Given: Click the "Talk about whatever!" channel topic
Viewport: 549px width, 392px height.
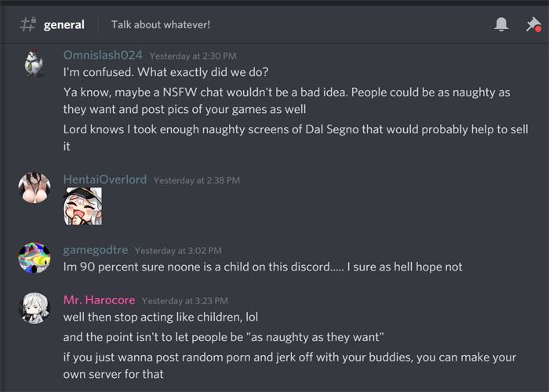Looking at the screenshot, I should (161, 24).
